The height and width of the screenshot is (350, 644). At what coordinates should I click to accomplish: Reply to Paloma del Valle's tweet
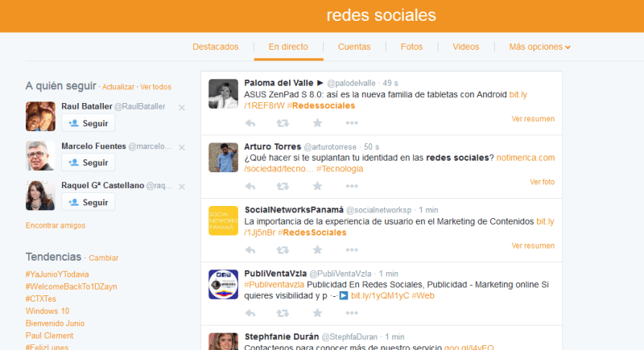[250, 123]
